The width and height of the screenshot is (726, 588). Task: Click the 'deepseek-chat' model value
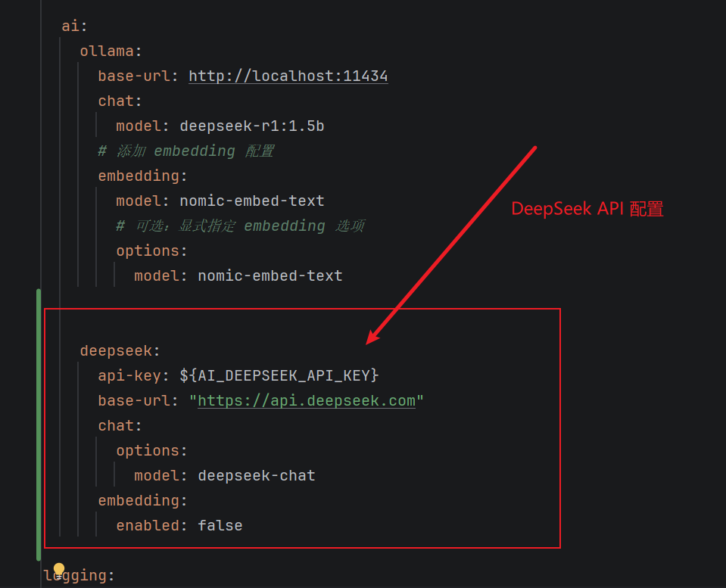point(257,475)
